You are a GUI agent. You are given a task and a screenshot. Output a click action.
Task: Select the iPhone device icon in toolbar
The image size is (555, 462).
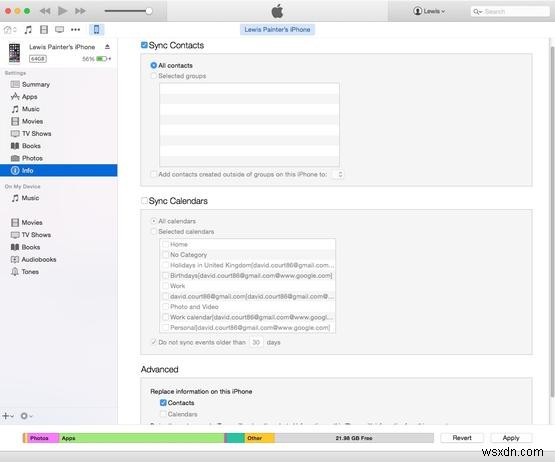pyautogui.click(x=96, y=29)
